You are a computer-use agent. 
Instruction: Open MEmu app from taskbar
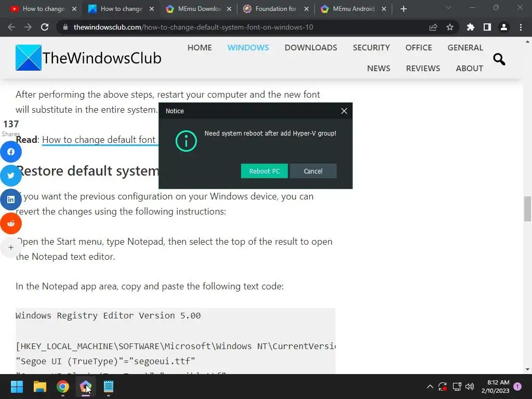point(86,387)
